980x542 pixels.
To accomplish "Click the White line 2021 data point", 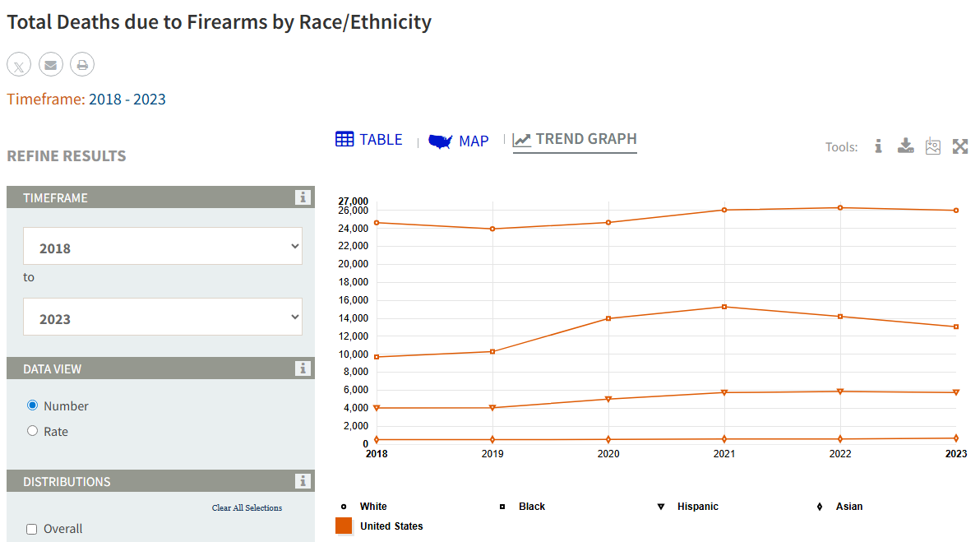I will pos(724,210).
